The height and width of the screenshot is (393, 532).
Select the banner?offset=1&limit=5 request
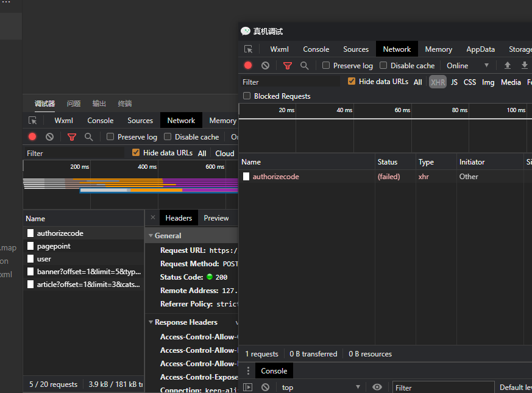(84, 272)
